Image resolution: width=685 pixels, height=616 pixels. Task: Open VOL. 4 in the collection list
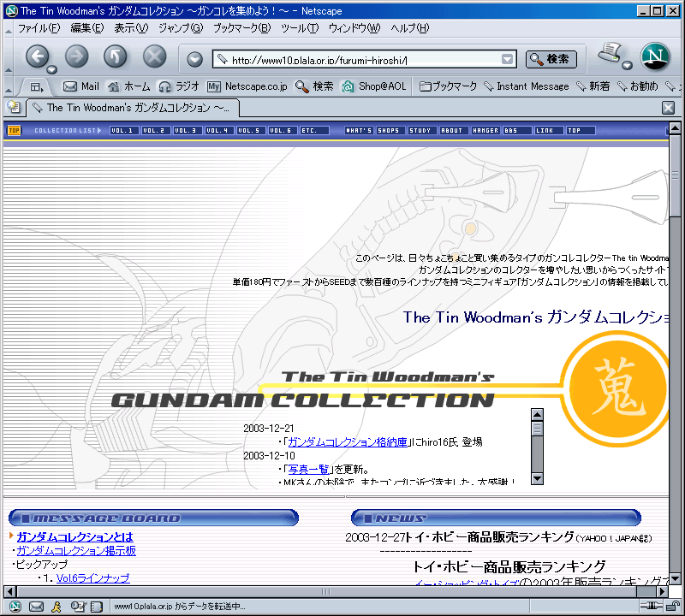(220, 131)
